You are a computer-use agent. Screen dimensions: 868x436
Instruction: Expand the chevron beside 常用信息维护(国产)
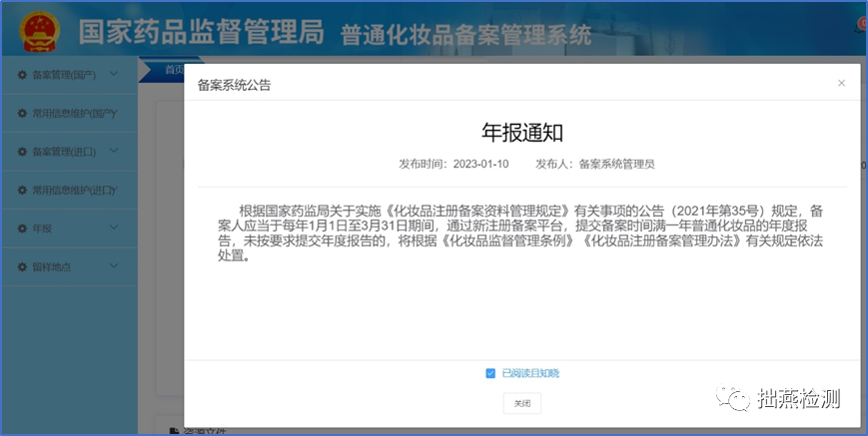coord(115,112)
